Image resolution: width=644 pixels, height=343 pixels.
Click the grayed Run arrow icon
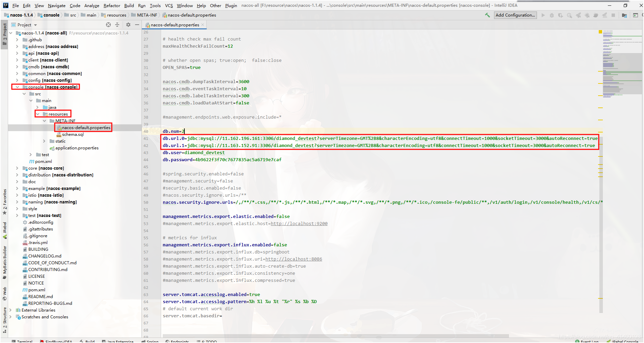pos(543,15)
